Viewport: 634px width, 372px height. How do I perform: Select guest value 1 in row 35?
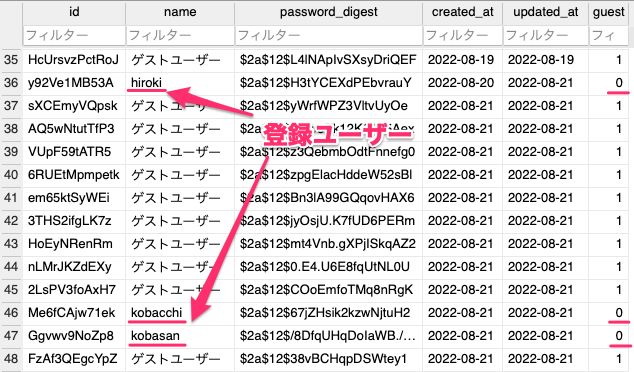click(609, 60)
